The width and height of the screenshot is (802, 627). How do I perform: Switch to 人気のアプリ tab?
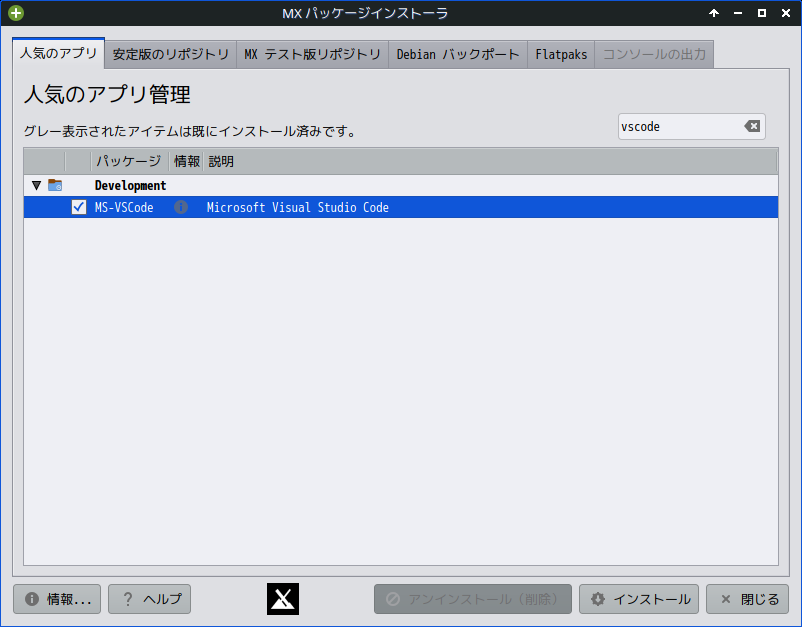tap(58, 53)
